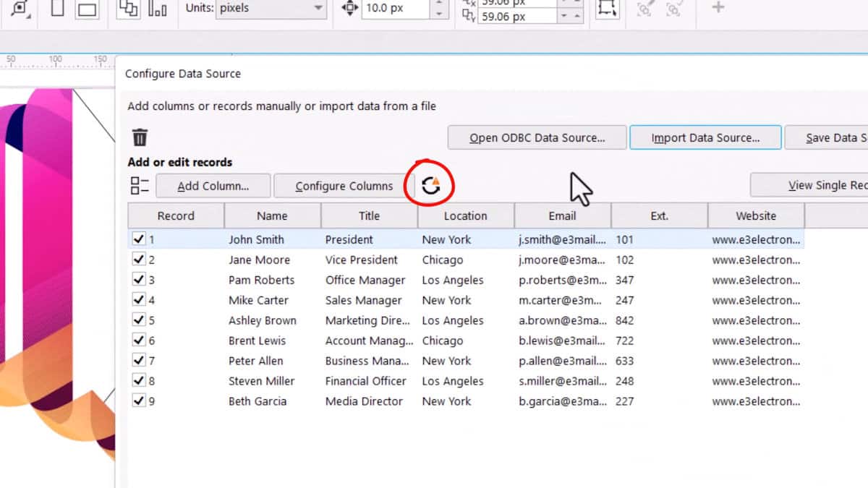Click the Add Column button

tap(213, 185)
